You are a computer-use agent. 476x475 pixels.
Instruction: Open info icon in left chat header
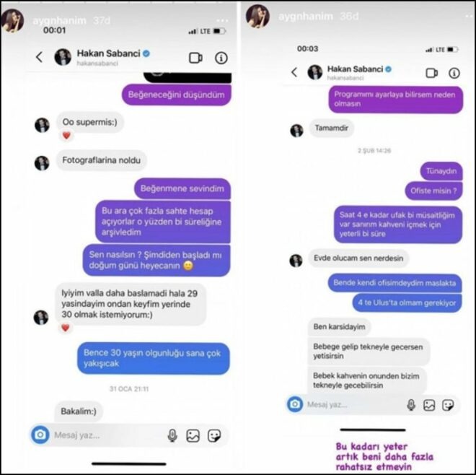click(x=221, y=58)
